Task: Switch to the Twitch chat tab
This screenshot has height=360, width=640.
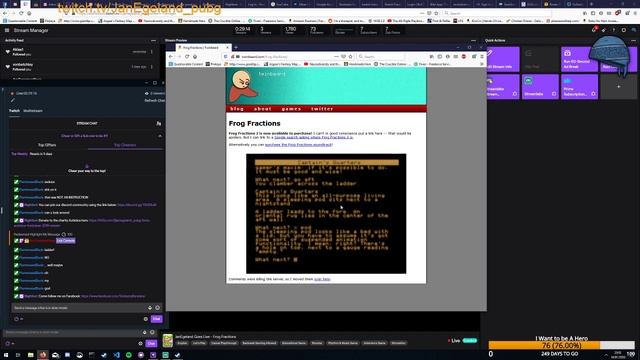Action: (14, 111)
